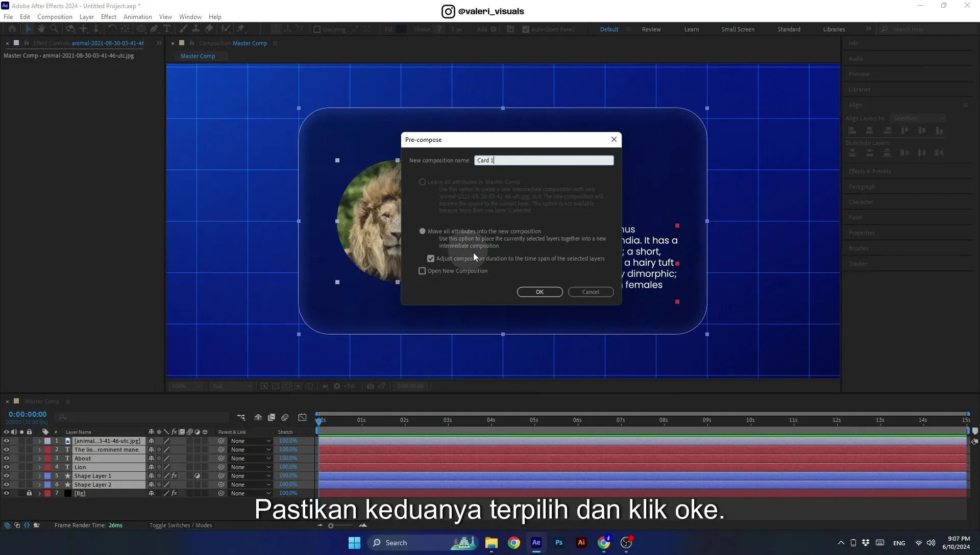Select the Clone Stamp tool
Image resolution: width=980 pixels, height=555 pixels.
click(x=195, y=29)
